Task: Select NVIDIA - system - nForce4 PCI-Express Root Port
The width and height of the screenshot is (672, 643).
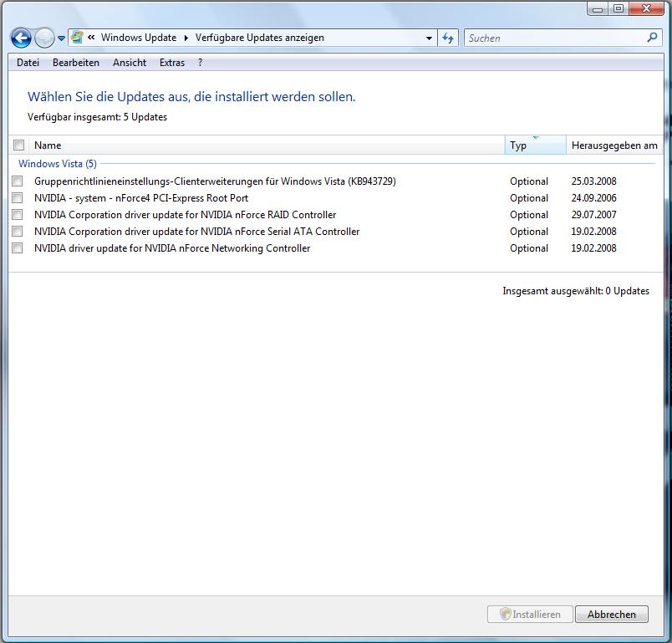Action: coord(141,198)
